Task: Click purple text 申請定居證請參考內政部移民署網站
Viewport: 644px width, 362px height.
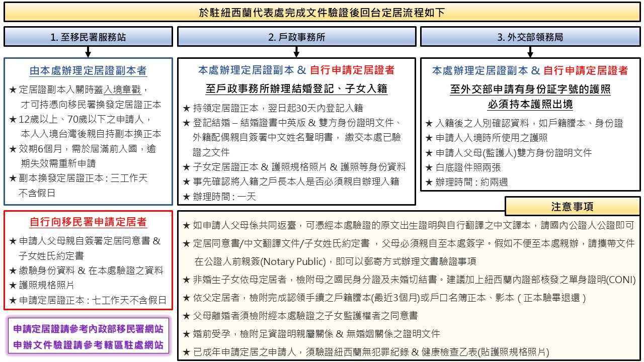Action: point(88,329)
